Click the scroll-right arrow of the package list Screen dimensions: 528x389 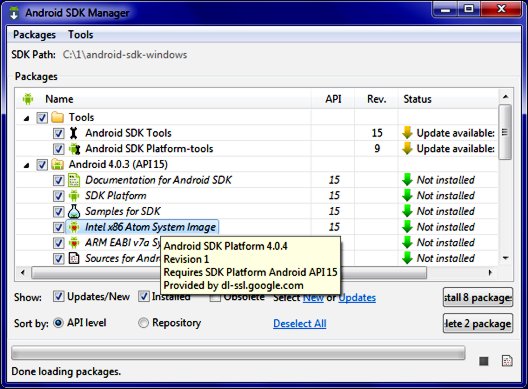(490, 272)
